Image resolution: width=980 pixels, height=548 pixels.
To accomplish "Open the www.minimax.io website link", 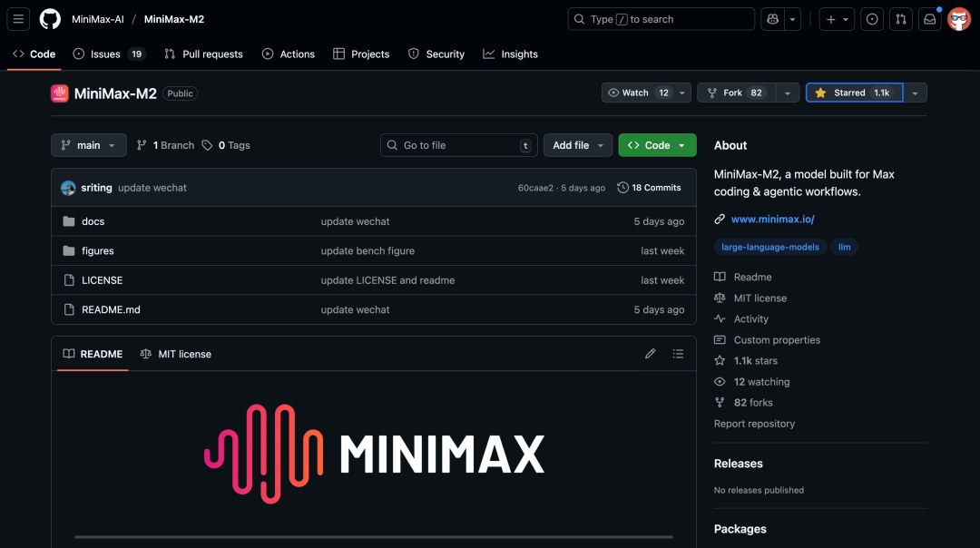I will tap(772, 219).
